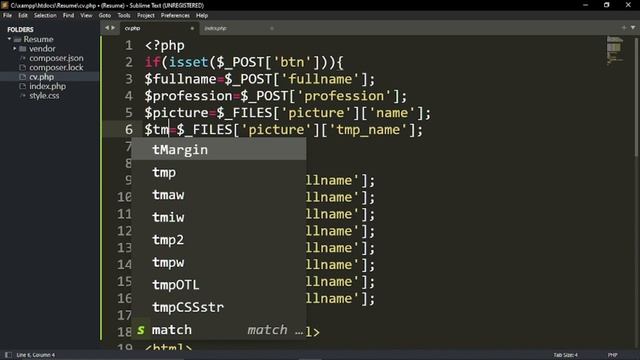The width and height of the screenshot is (640, 360).
Task: Choose tmp autocomplete suggestion
Action: (x=219, y=172)
